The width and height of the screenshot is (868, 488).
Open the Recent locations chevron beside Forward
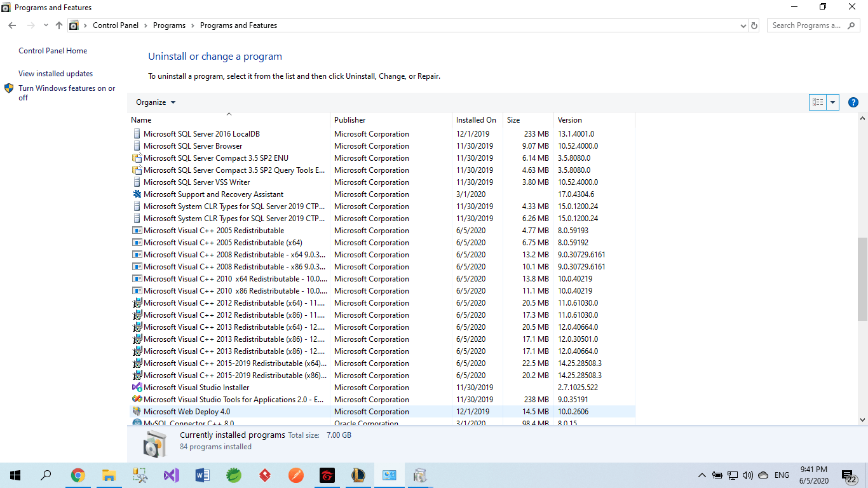46,25
